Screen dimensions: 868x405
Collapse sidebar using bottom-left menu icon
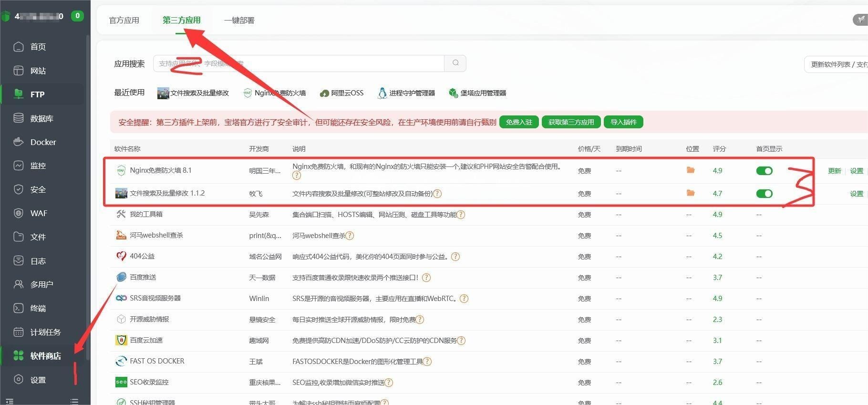click(10, 401)
